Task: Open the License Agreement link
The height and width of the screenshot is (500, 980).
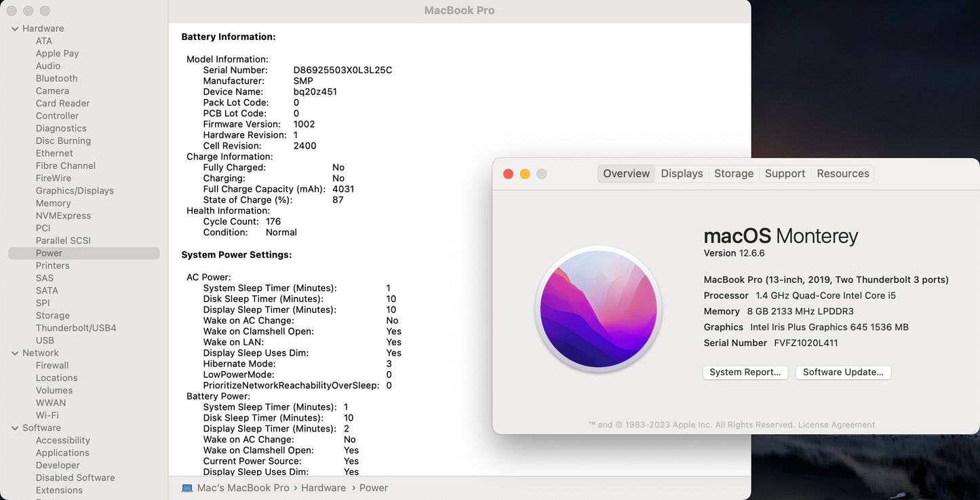Action: [836, 425]
